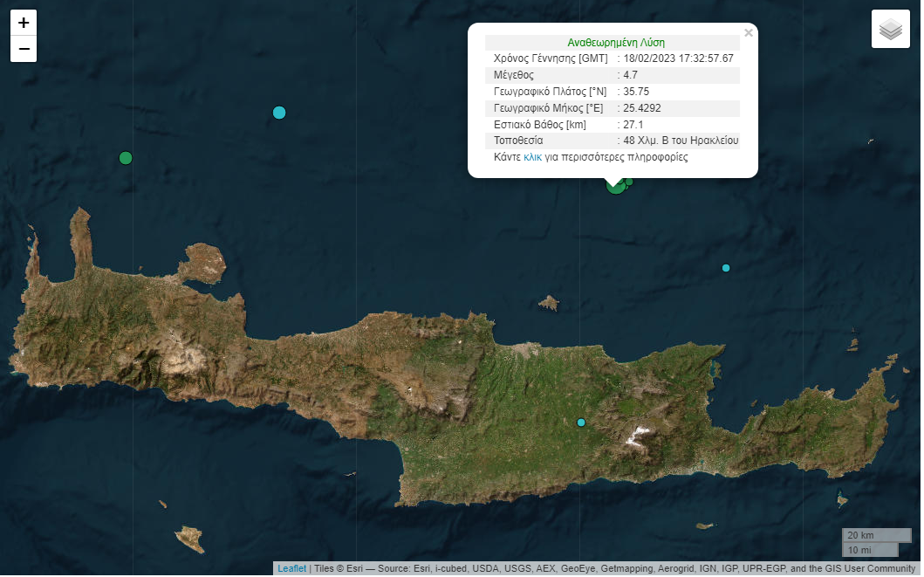The height and width of the screenshot is (577, 924).
Task: Zoom out with the minus button
Action: pos(24,49)
